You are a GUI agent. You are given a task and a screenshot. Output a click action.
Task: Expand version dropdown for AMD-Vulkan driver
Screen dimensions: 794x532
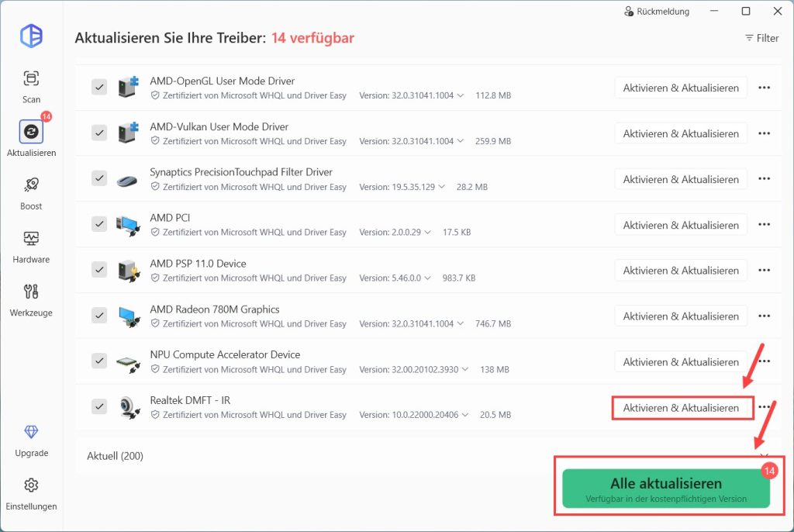pos(461,141)
